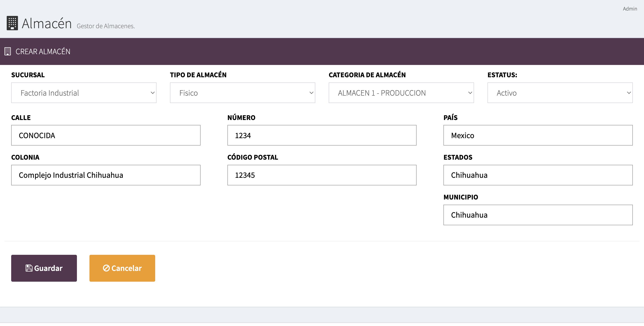Click the Admin user menu

click(x=630, y=9)
